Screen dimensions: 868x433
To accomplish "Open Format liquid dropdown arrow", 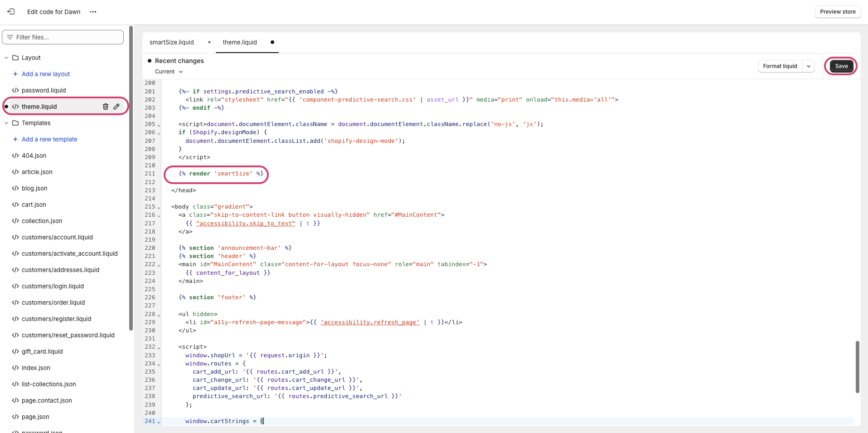I will [809, 66].
